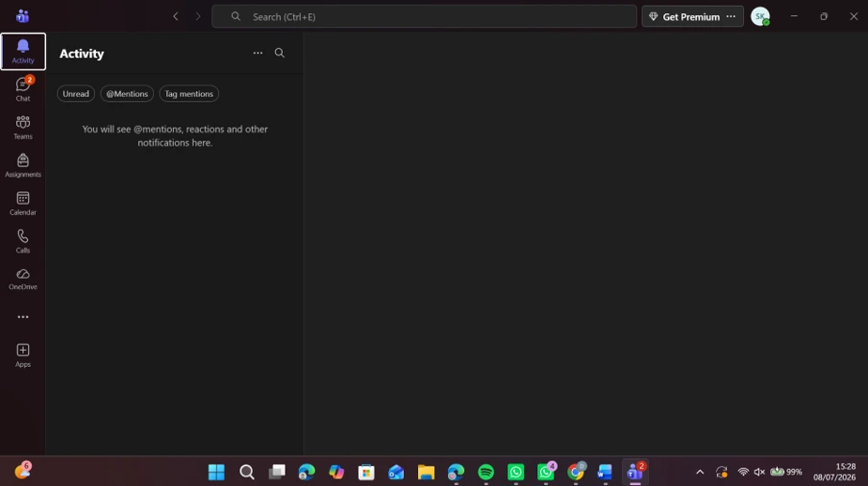Open WhatsApp with four notifications on taskbar

tap(546, 472)
